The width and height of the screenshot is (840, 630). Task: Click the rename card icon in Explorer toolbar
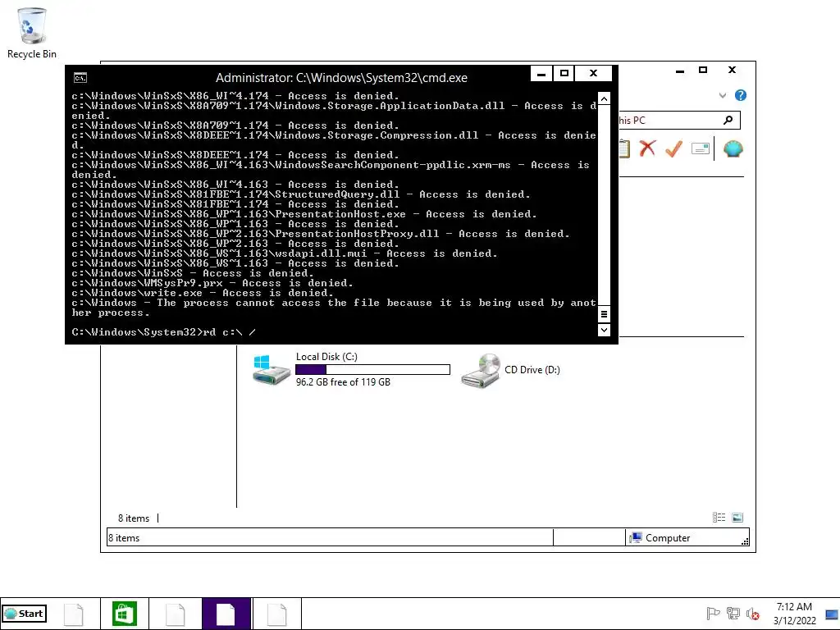[x=701, y=148]
